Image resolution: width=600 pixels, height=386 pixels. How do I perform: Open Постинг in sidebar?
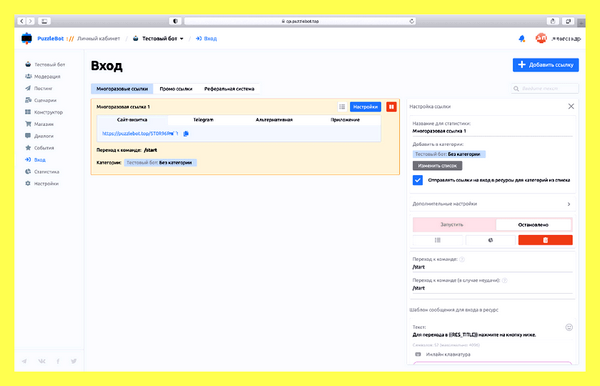[39, 88]
